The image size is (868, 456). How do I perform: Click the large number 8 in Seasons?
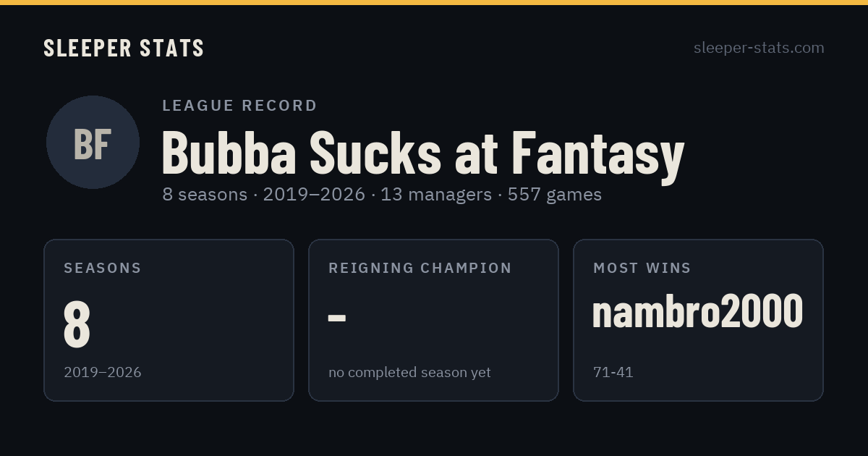pos(77,324)
